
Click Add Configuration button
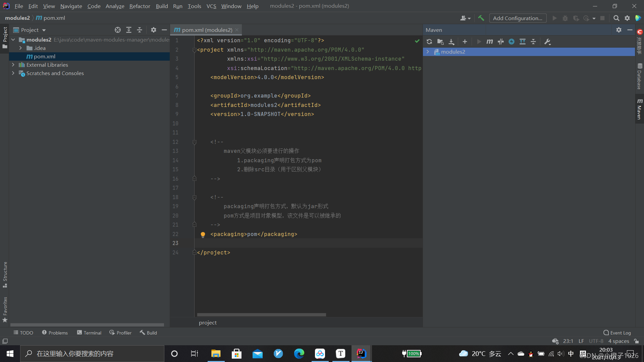518,18
